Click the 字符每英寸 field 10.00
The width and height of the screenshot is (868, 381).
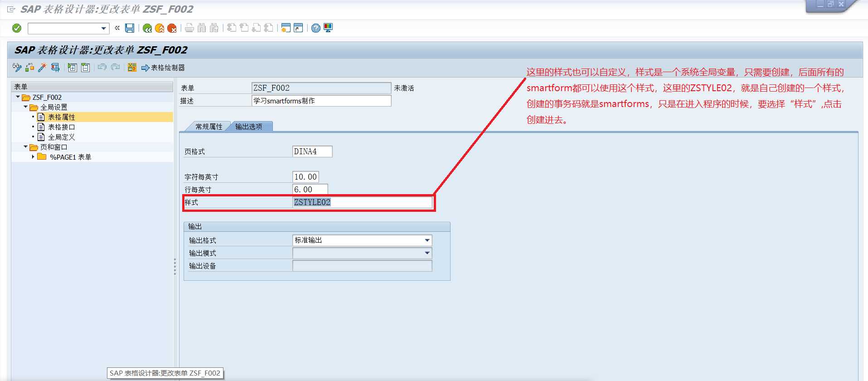(x=305, y=177)
